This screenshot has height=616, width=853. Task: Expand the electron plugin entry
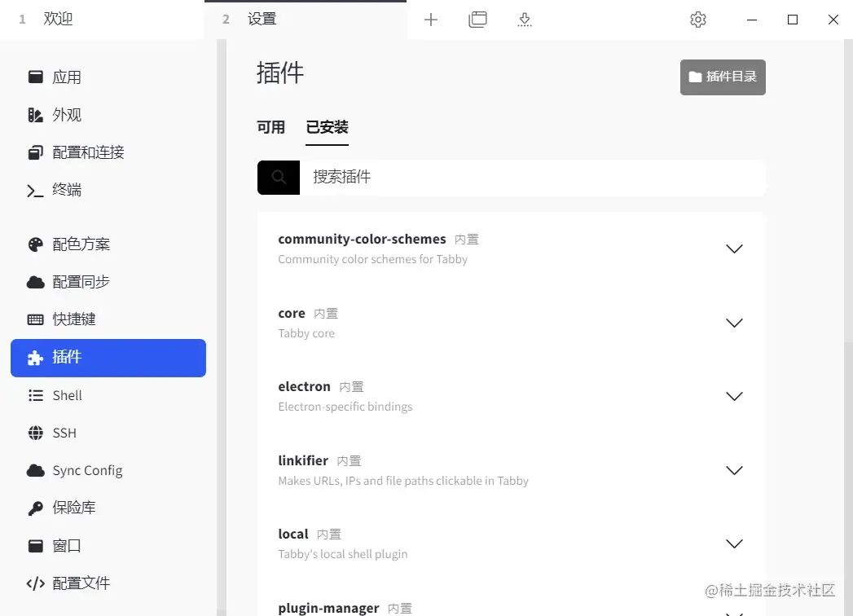click(x=734, y=396)
